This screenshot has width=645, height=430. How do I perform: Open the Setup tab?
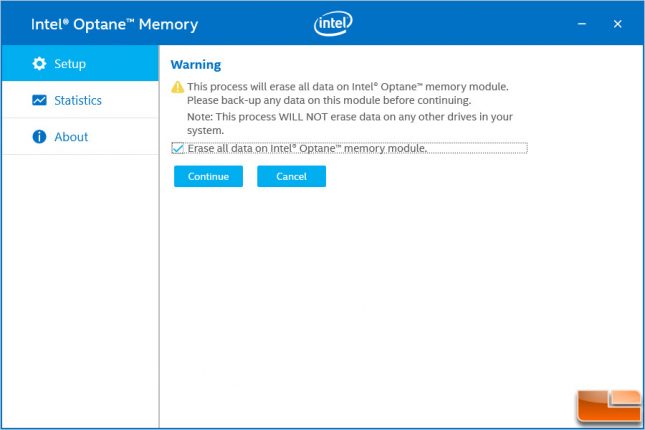[80, 63]
